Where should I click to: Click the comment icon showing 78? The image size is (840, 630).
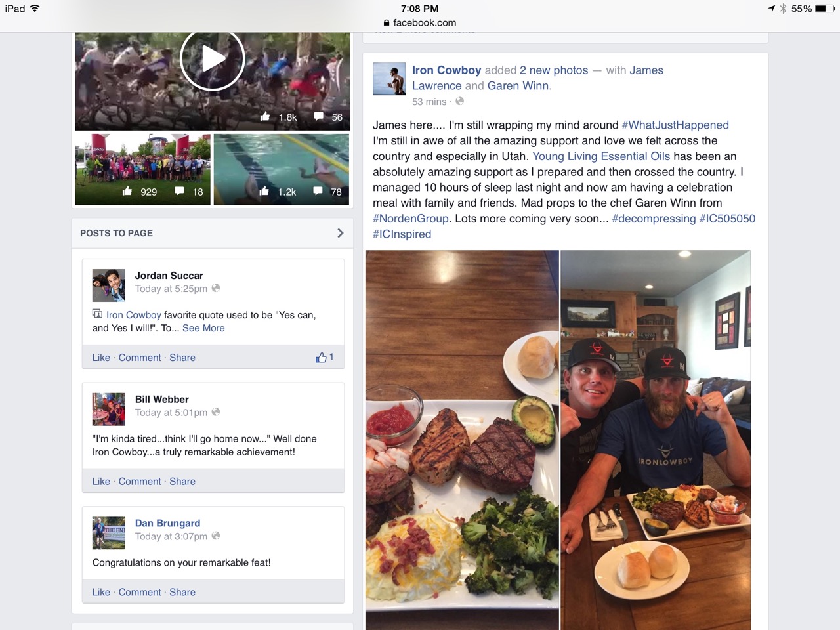tap(318, 191)
